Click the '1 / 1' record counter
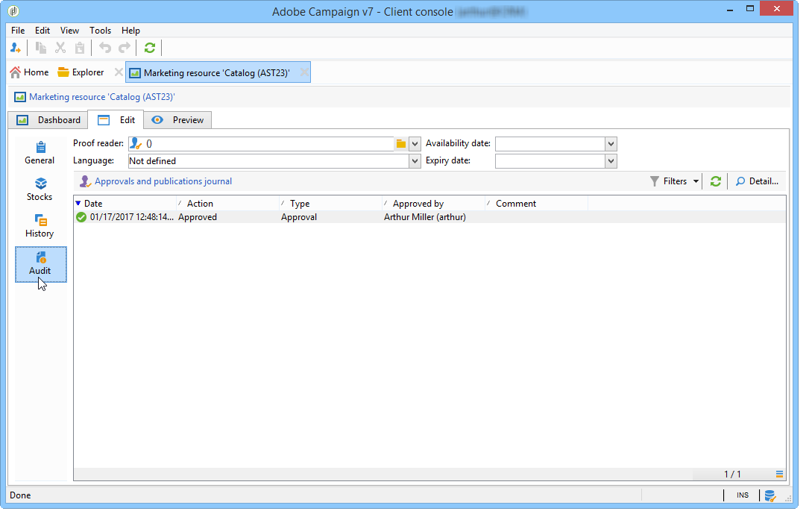Viewport: 812px width, 520px height. click(x=732, y=475)
